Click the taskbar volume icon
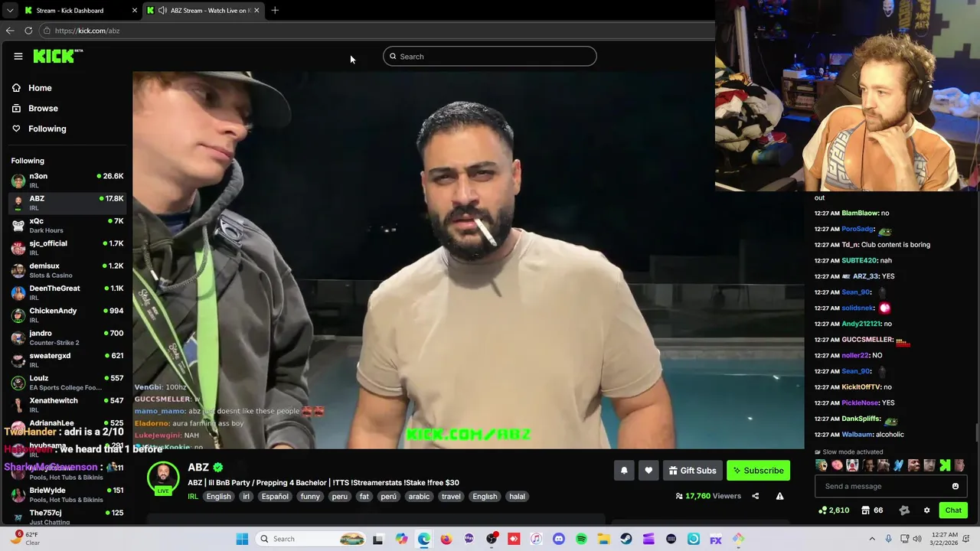The height and width of the screenshot is (551, 980). click(x=919, y=539)
